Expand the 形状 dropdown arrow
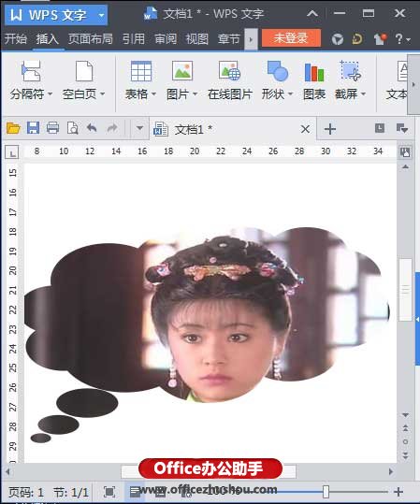 click(290, 94)
